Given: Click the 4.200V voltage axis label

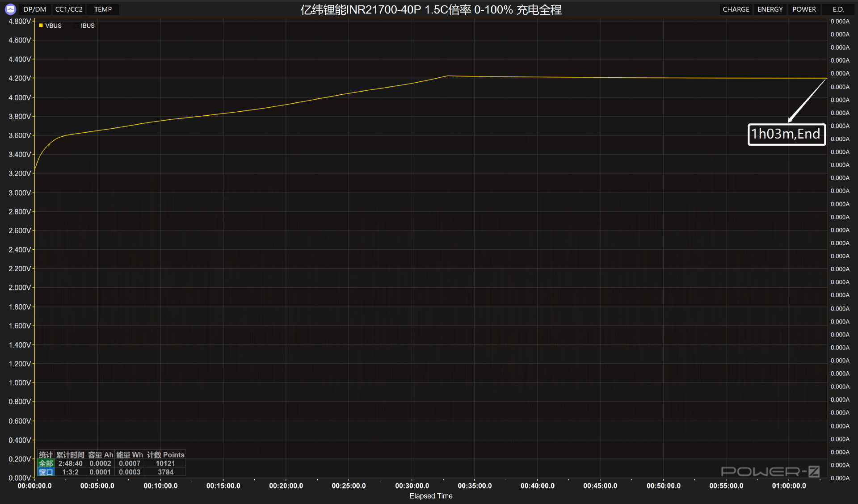Looking at the screenshot, I should click(x=20, y=78).
